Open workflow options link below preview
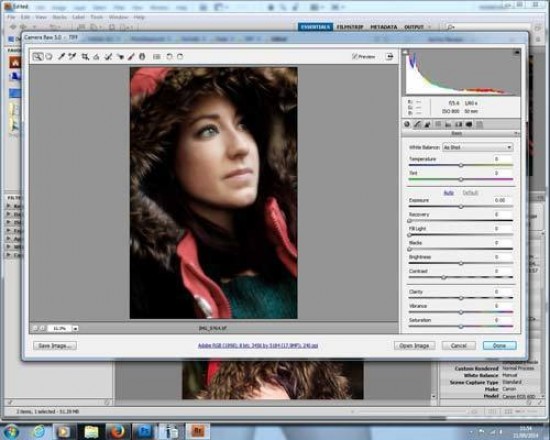The width and height of the screenshot is (550, 440). 258,346
